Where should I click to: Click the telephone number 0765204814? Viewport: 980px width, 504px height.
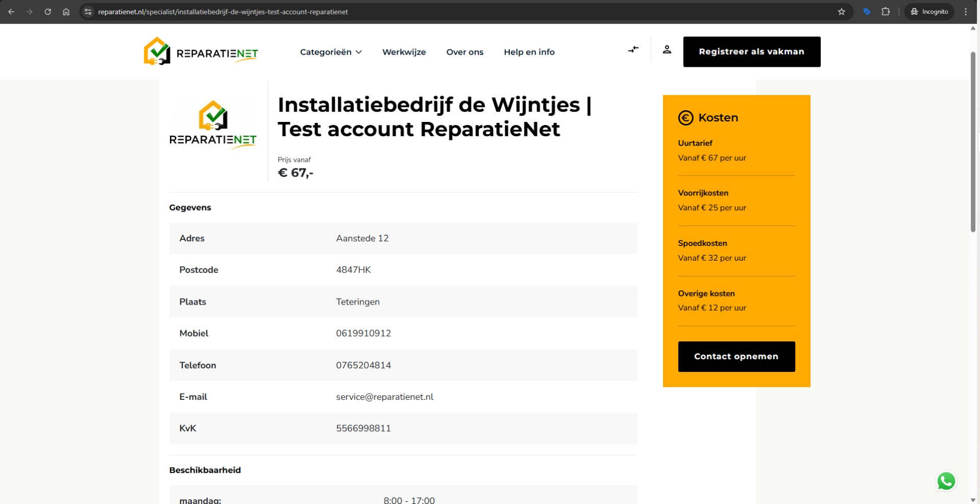[x=363, y=365]
